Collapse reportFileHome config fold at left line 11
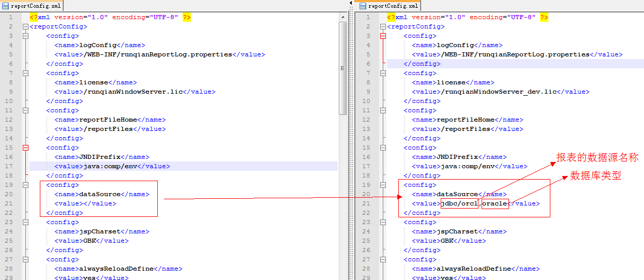The image size is (644, 280). [25, 111]
